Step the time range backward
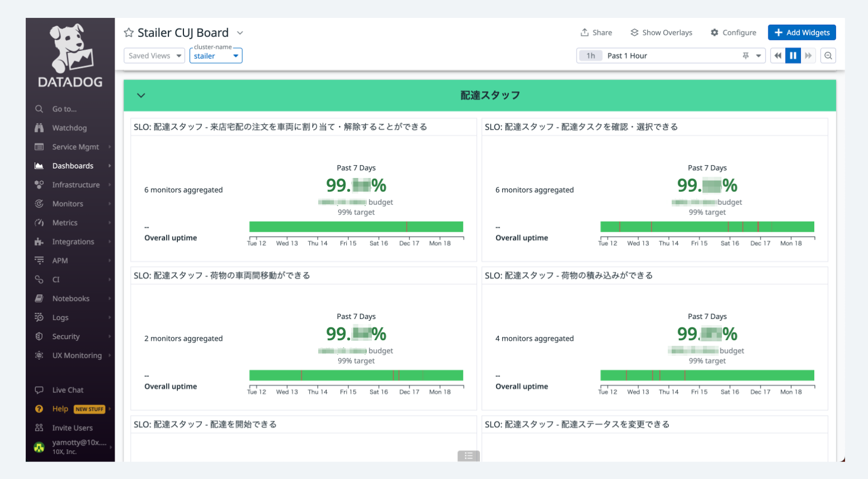Screen dimensions: 868x479 click(x=778, y=56)
